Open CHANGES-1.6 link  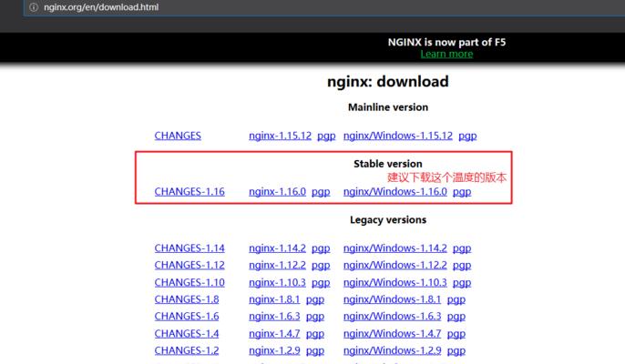click(187, 316)
